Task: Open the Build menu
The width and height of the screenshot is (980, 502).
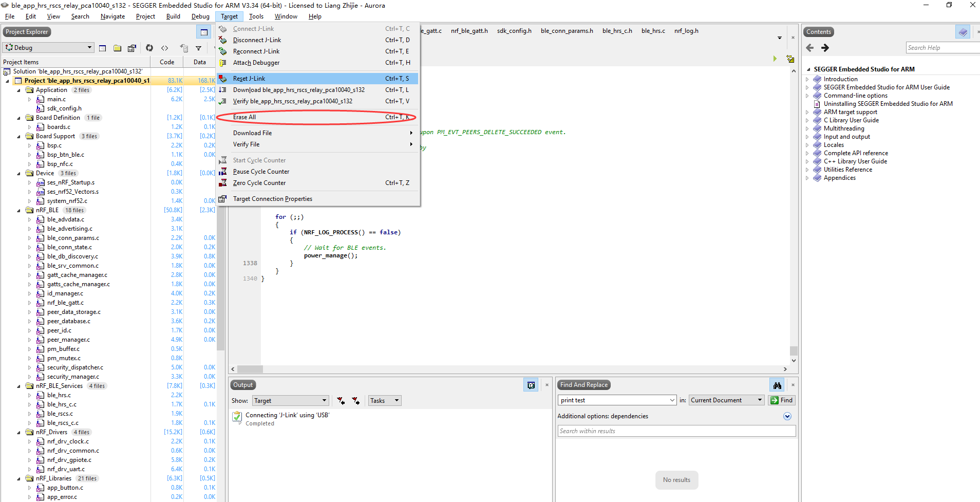Action: pos(173,16)
